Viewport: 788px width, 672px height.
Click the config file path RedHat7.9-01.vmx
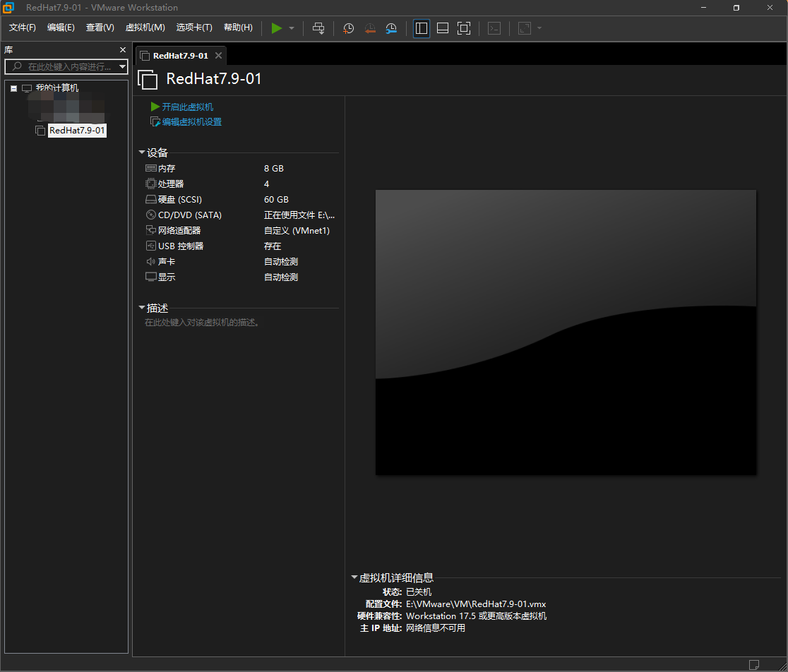pos(476,604)
